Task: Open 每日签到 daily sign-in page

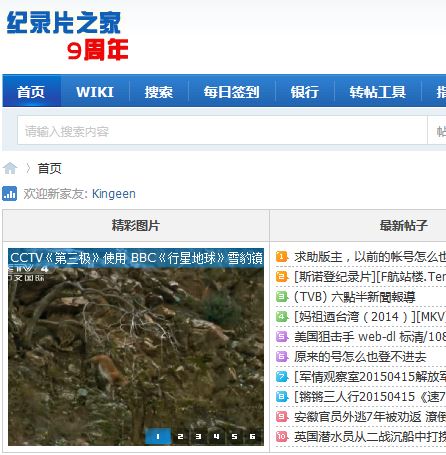Action: (x=232, y=92)
